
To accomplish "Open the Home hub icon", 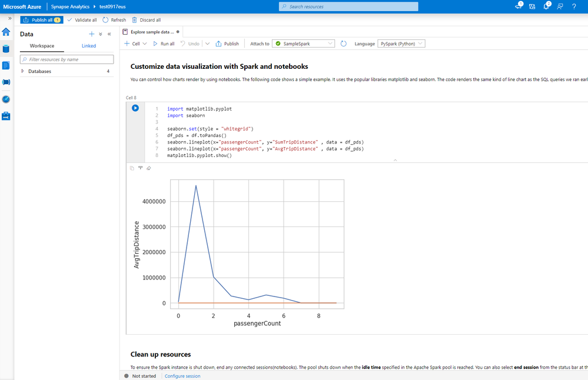I will [6, 32].
